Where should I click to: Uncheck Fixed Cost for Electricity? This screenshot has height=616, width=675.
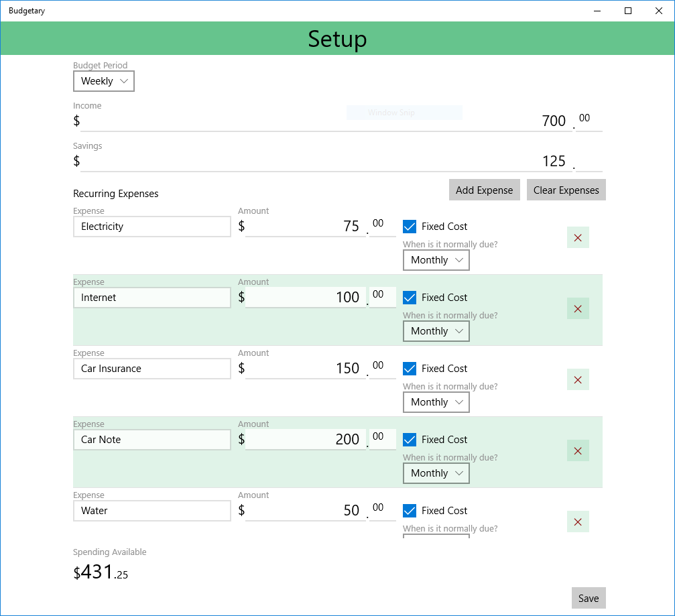click(x=410, y=227)
